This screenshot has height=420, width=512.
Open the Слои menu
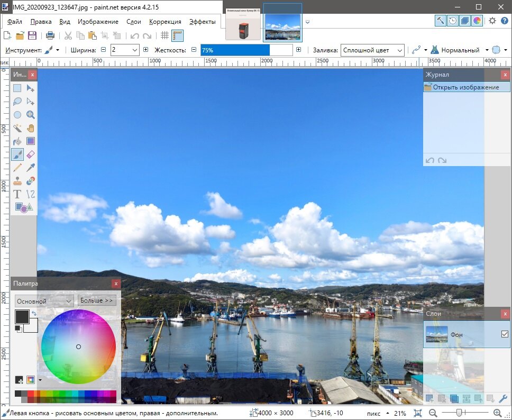click(x=133, y=22)
